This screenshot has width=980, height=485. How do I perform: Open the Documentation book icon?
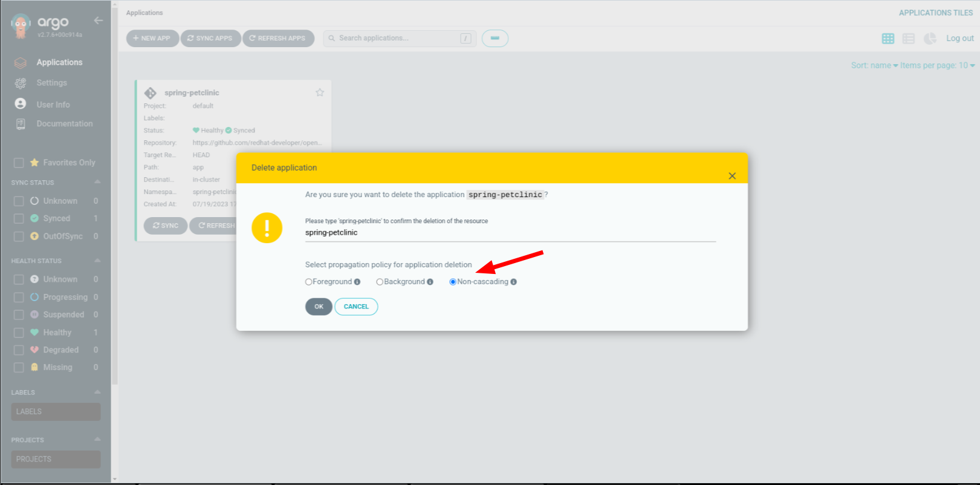tap(21, 124)
